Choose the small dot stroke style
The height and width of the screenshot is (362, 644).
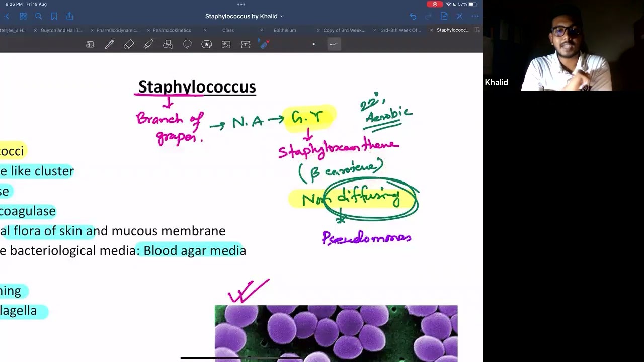(313, 44)
